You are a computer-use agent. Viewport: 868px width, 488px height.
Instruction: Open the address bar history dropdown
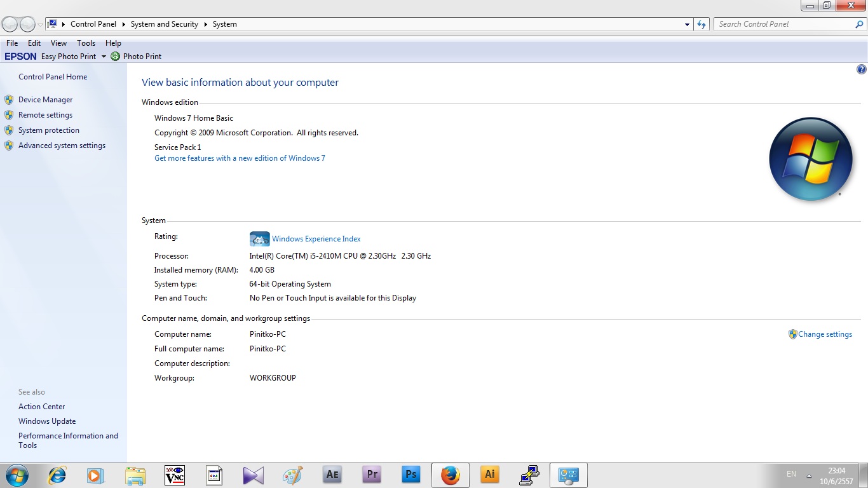[688, 25]
